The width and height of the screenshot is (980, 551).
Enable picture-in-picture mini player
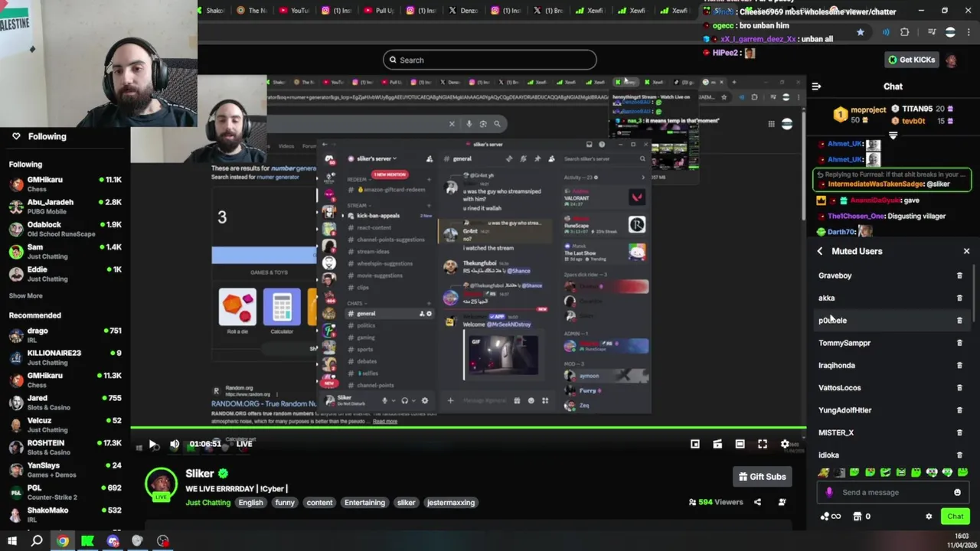click(695, 444)
